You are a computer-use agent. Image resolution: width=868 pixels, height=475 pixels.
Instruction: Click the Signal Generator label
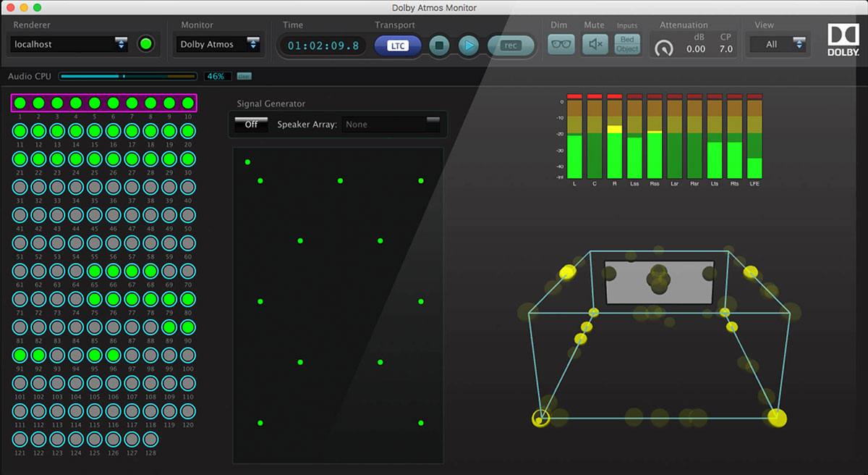271,104
